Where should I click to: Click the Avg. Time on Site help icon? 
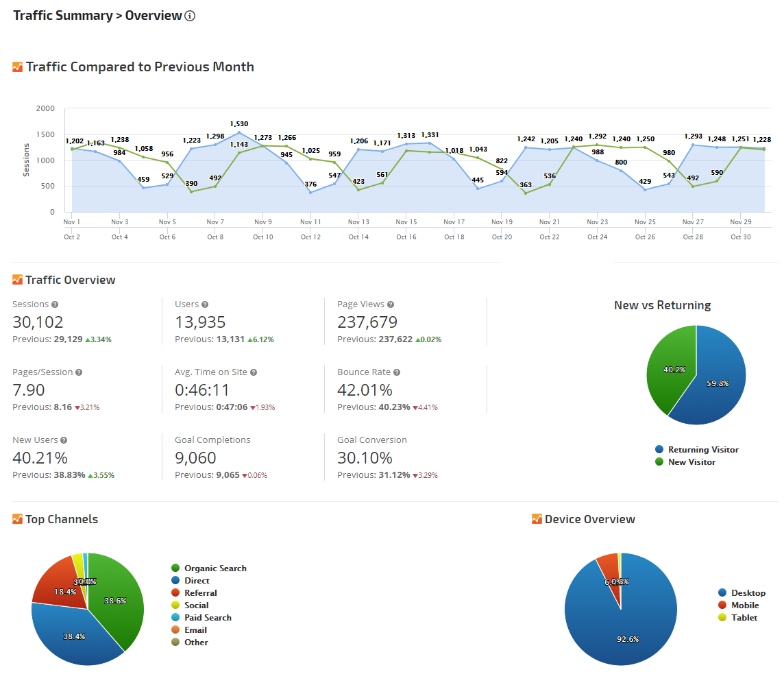click(x=254, y=372)
